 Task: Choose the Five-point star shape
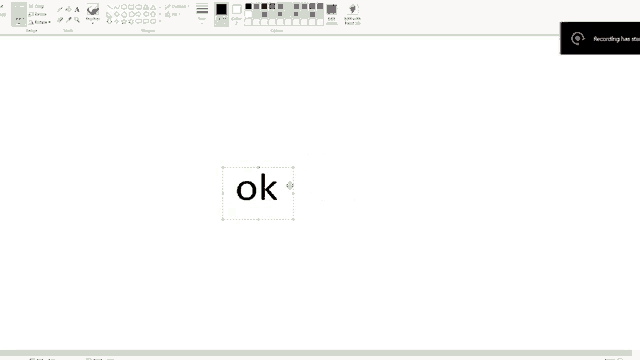click(x=124, y=22)
